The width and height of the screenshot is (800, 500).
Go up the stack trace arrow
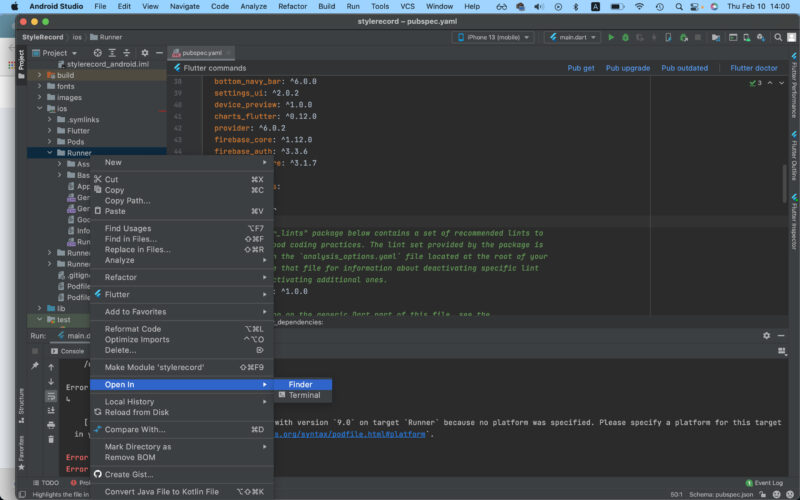coord(51,367)
